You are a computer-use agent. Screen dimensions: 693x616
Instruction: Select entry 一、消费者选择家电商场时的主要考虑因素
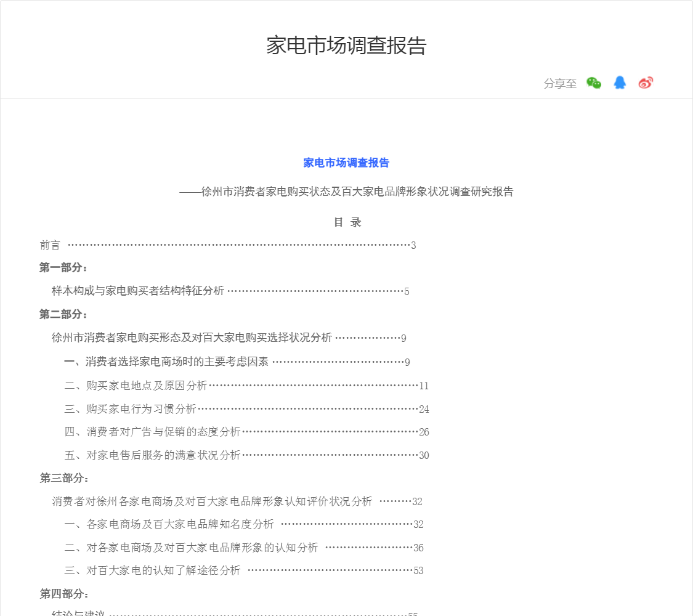(x=237, y=362)
